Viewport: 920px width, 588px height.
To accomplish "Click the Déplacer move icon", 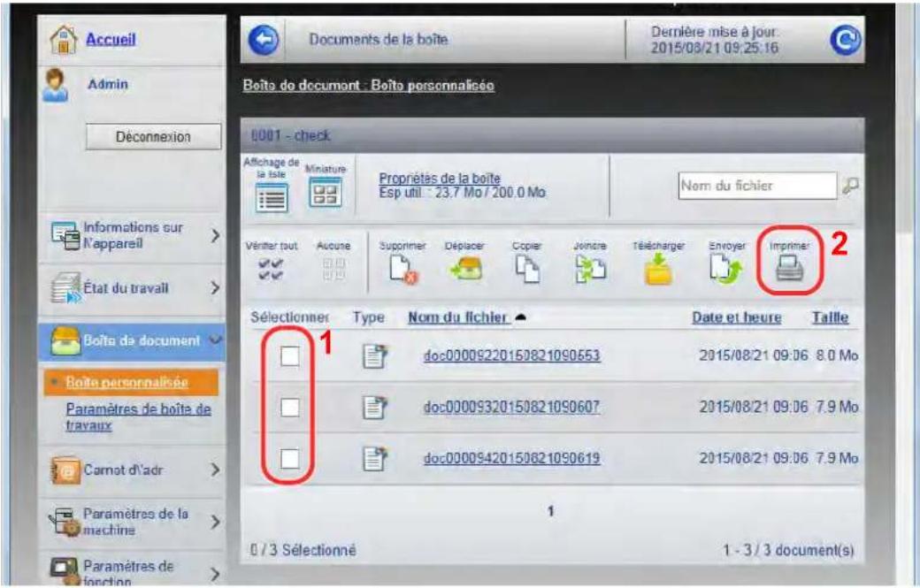I will (466, 269).
